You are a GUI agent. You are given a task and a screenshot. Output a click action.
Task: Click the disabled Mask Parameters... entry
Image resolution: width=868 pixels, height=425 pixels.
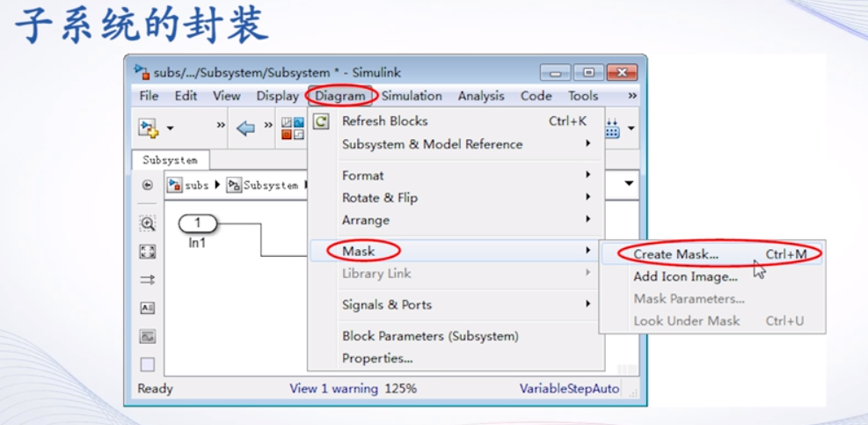pos(712,298)
